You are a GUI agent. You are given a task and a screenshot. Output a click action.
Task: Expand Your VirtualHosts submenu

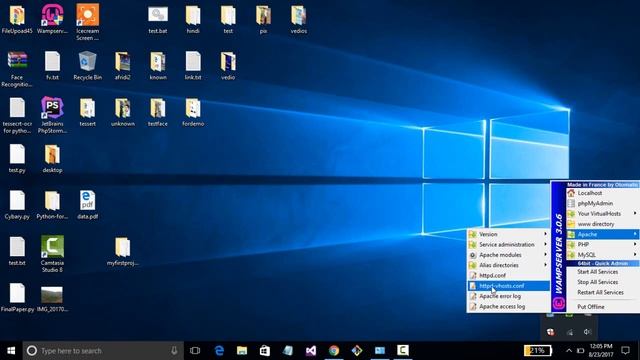602,213
